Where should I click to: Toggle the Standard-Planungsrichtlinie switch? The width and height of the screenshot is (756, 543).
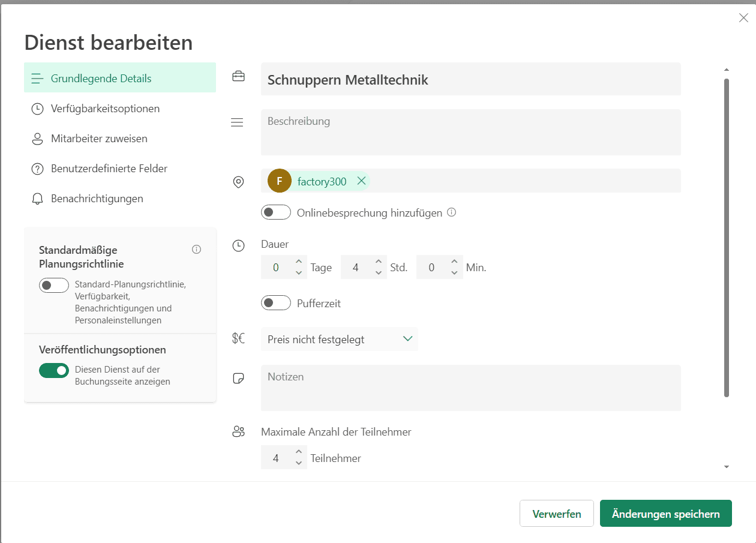(x=54, y=286)
